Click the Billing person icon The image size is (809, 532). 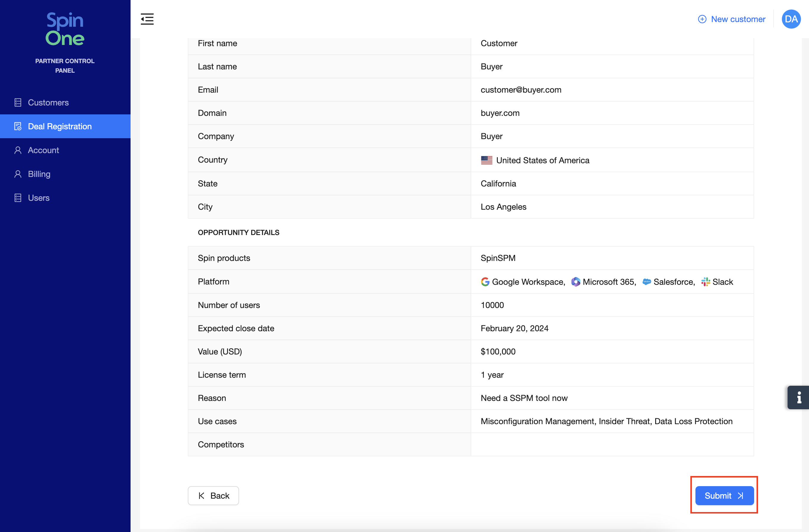click(18, 174)
